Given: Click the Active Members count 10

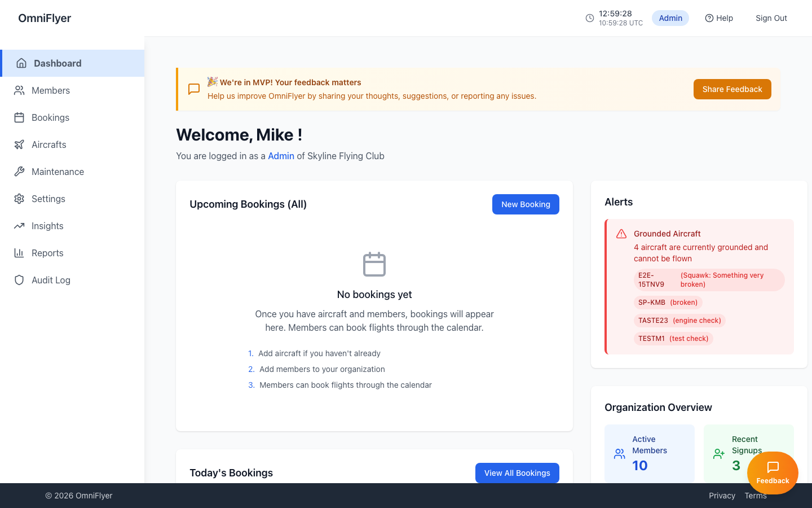Looking at the screenshot, I should point(640,466).
